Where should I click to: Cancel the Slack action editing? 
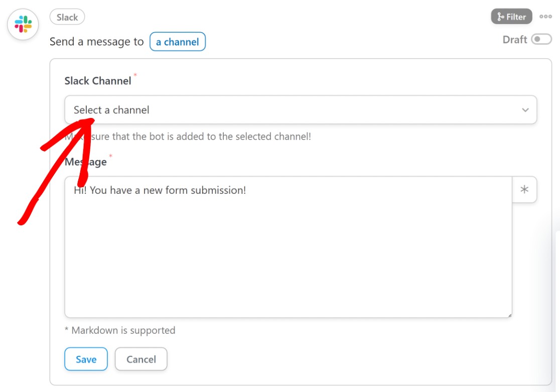(x=141, y=359)
